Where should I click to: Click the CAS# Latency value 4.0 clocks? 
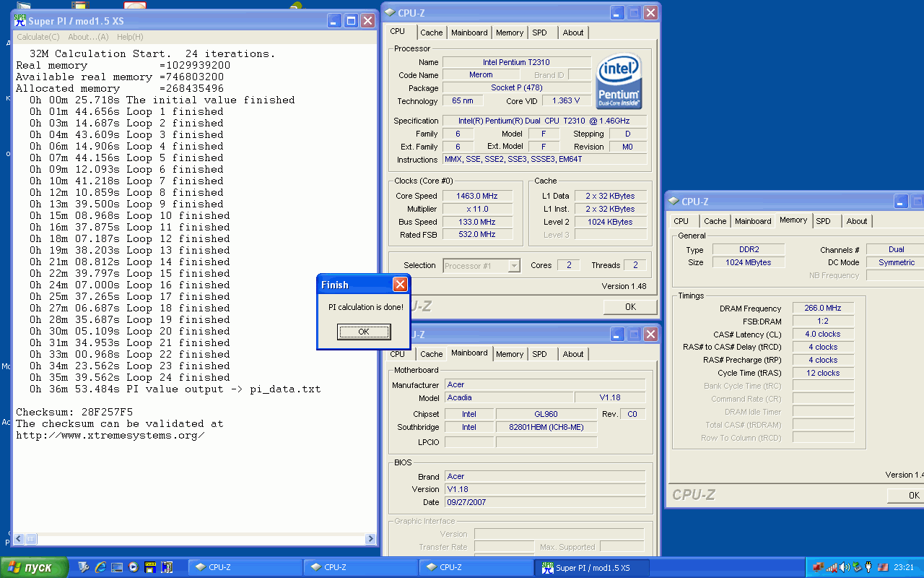(823, 334)
